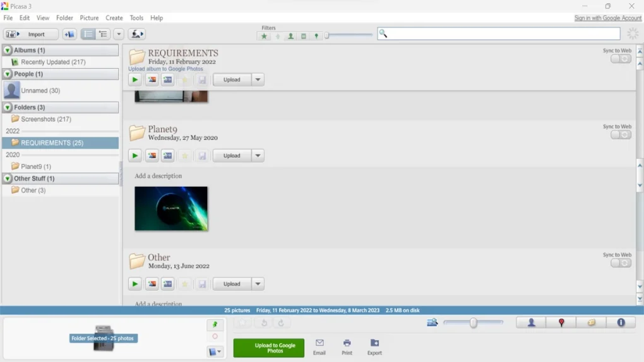The width and height of the screenshot is (644, 362).
Task: Click Sign in with Google Account link
Action: pyautogui.click(x=607, y=18)
